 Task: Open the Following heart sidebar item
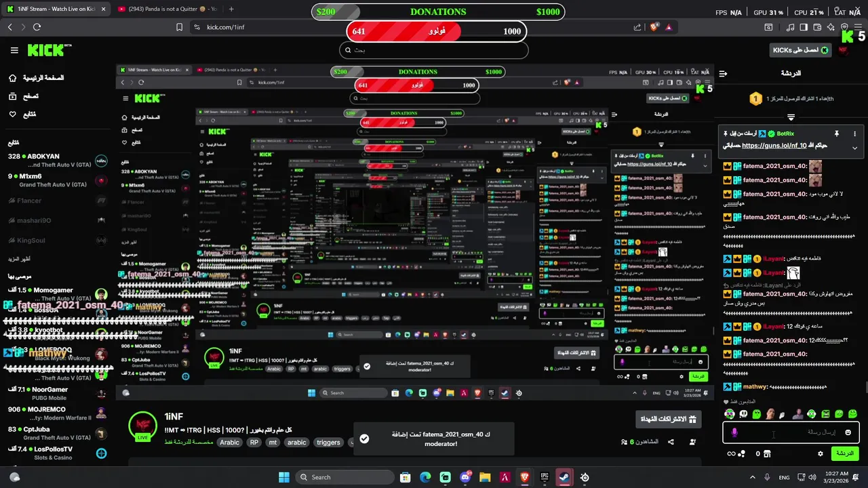(x=22, y=114)
